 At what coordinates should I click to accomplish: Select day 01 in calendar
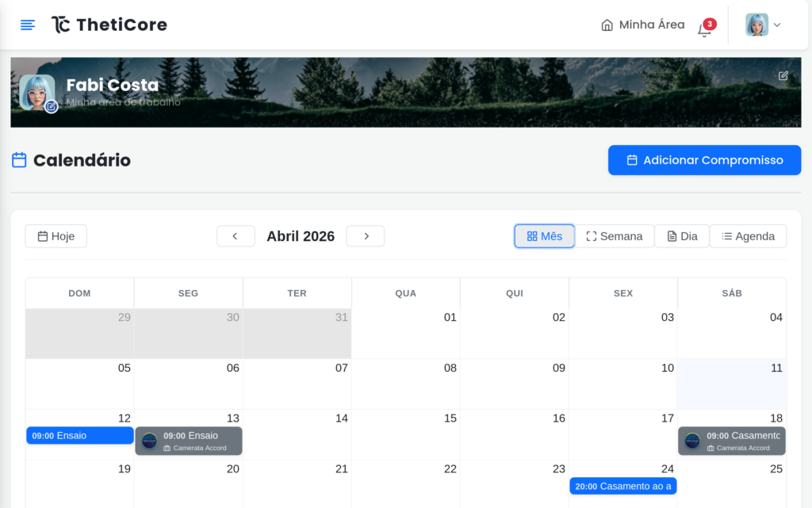[406, 334]
